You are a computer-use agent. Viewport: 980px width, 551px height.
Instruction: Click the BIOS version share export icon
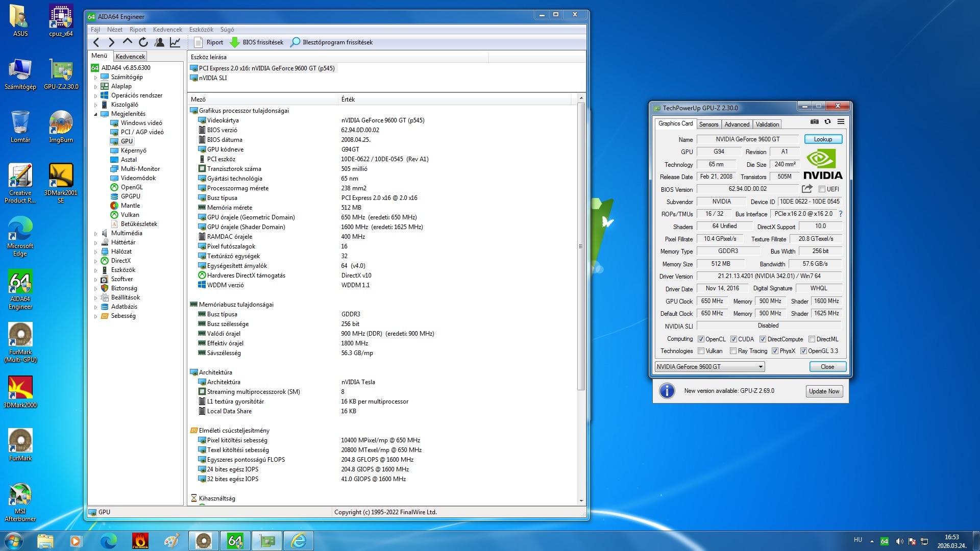tap(807, 189)
